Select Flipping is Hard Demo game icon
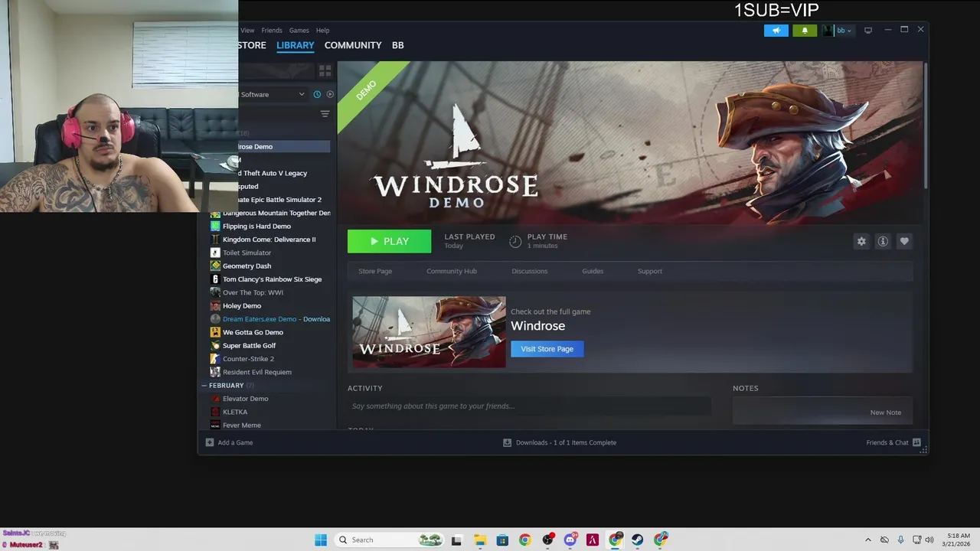Screen dimensions: 980x551 click(x=215, y=227)
